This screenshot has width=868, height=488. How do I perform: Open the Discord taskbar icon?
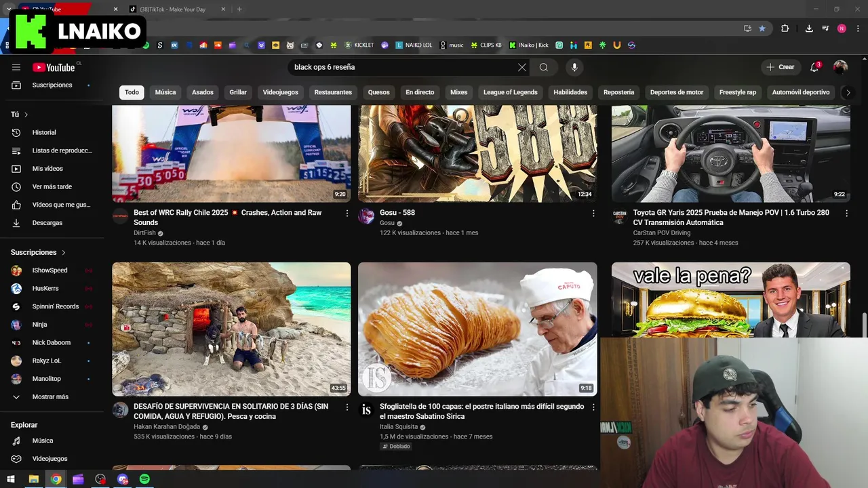pyautogui.click(x=123, y=479)
